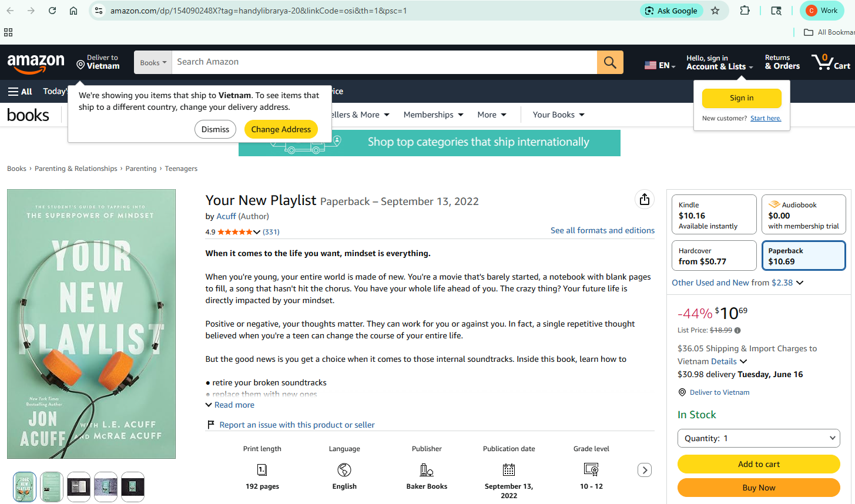Select the second book thumbnail image
Screen dimensions: 855x504
(52, 487)
